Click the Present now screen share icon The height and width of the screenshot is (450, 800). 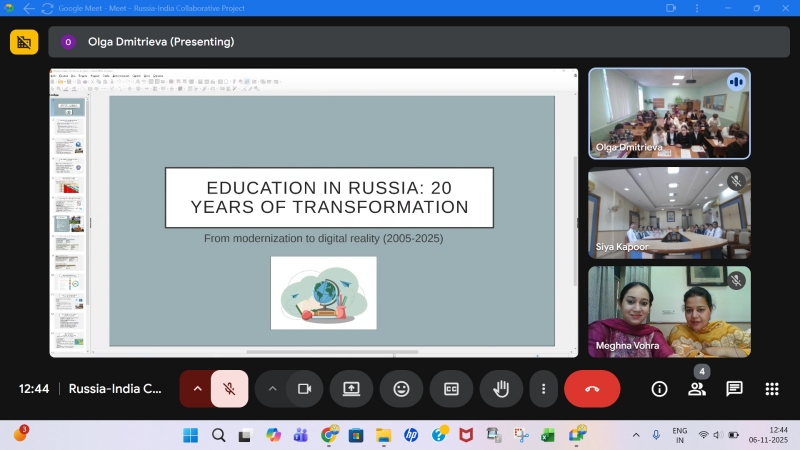coord(351,389)
